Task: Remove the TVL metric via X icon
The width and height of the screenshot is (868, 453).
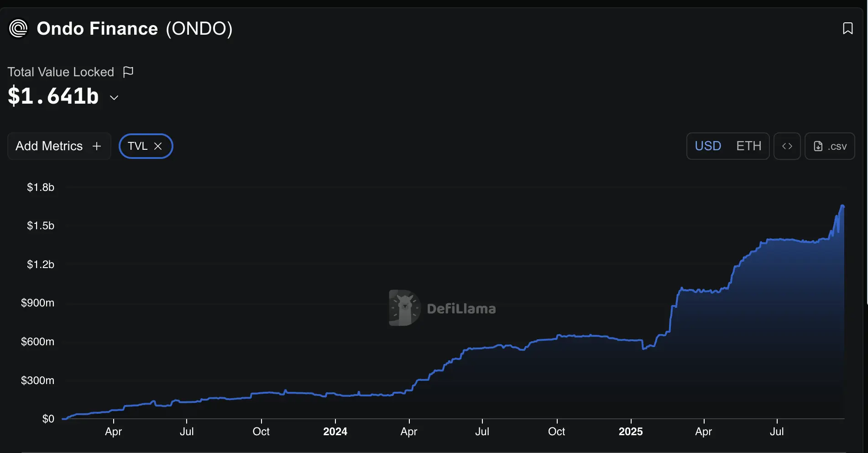Action: pyautogui.click(x=158, y=146)
